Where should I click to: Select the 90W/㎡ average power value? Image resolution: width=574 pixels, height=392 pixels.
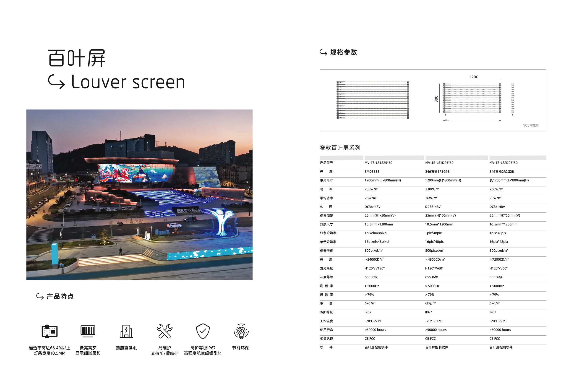point(495,198)
